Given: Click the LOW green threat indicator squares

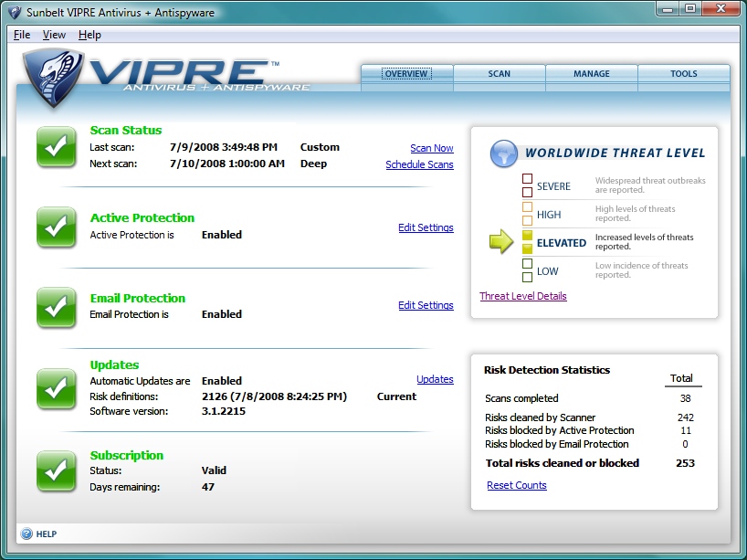Looking at the screenshot, I should pyautogui.click(x=528, y=270).
